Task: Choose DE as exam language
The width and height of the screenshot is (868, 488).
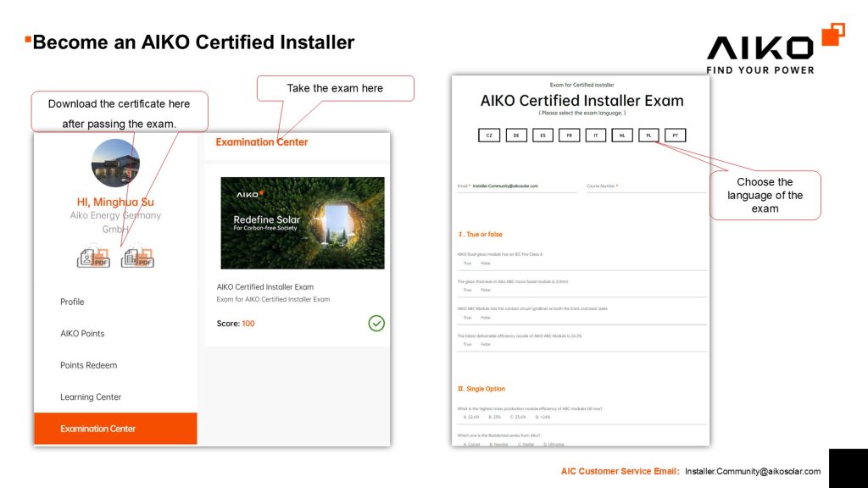Action: tap(516, 136)
